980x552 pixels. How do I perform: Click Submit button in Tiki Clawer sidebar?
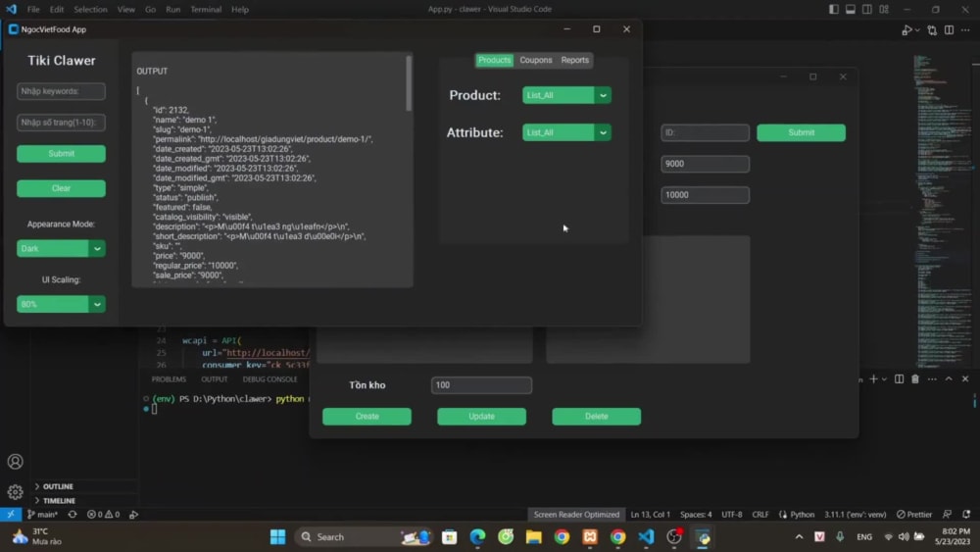pyautogui.click(x=61, y=154)
